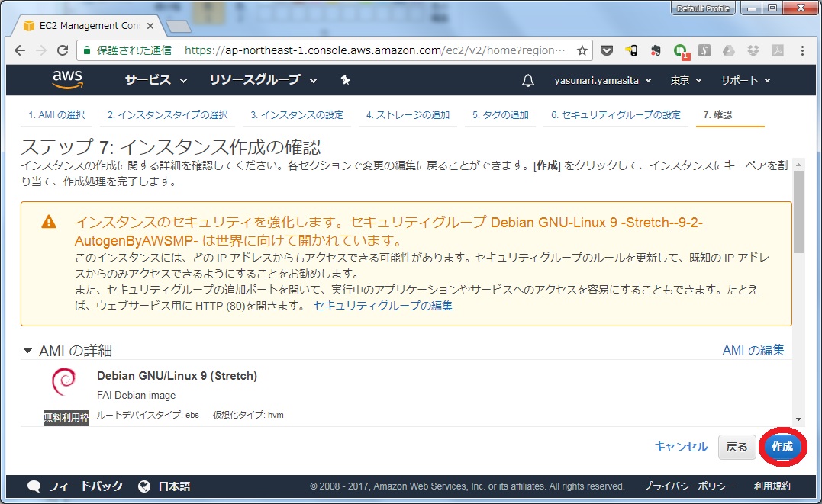Screen dimensions: 822x504
Task: Click the Debian GNU/Linux 9 (Stretch) title
Action: (176, 376)
